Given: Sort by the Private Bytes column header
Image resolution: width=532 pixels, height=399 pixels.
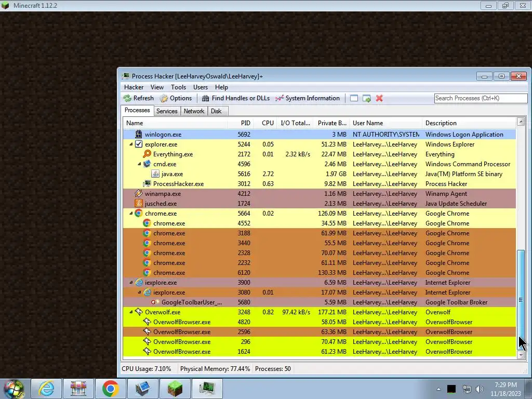Looking at the screenshot, I should point(331,123).
